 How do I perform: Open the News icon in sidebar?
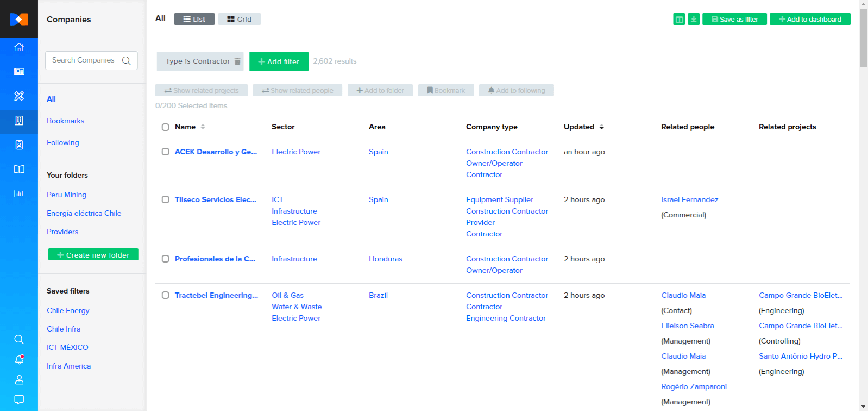(x=19, y=72)
